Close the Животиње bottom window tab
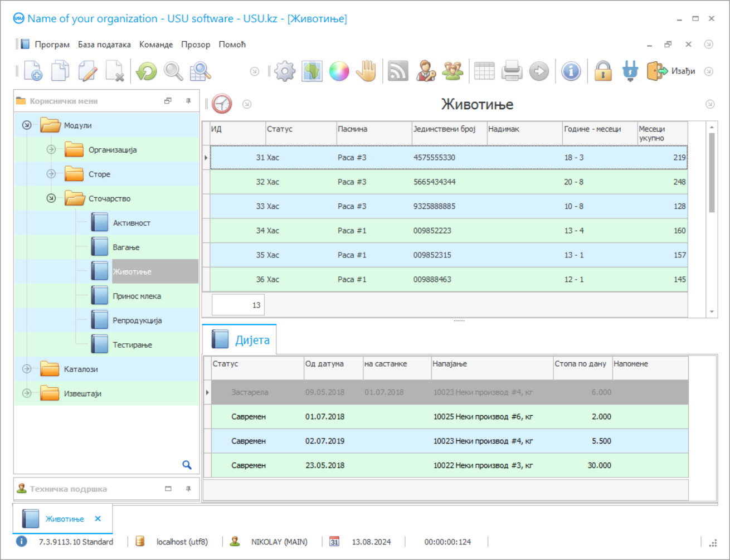This screenshot has height=560, width=730. point(98,519)
